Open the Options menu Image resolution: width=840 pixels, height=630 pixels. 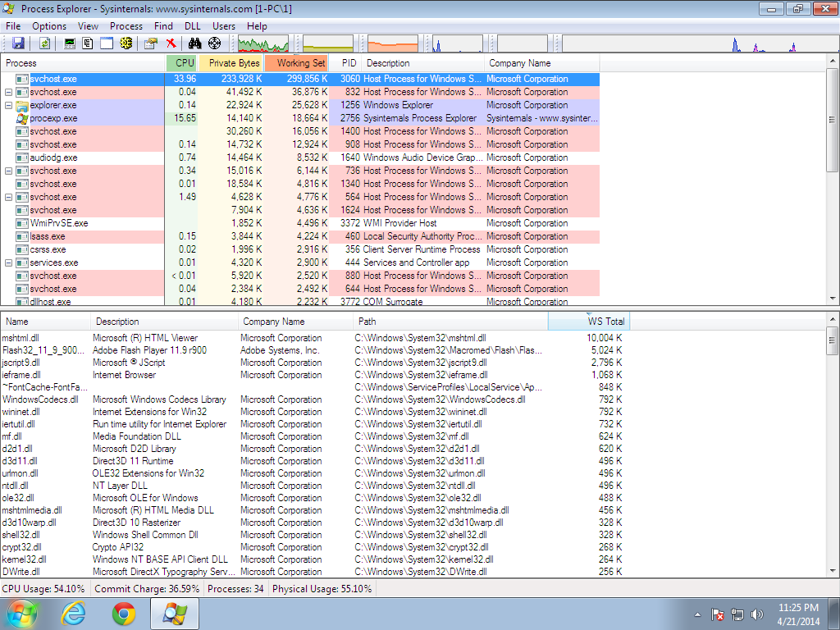[49, 26]
